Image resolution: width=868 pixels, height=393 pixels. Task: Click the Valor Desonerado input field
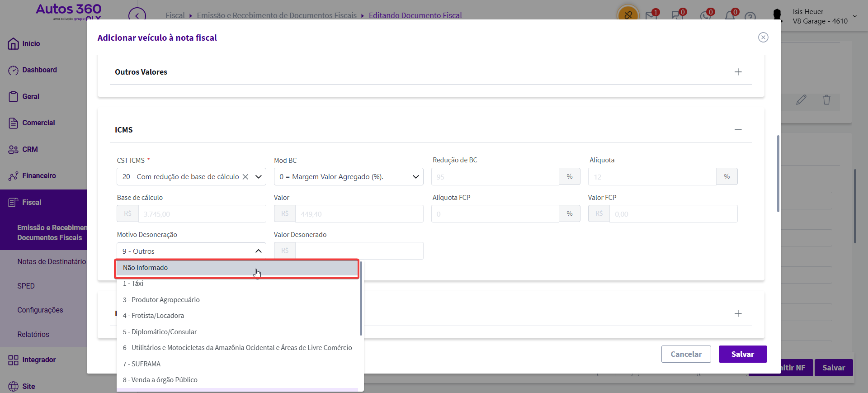click(x=359, y=251)
